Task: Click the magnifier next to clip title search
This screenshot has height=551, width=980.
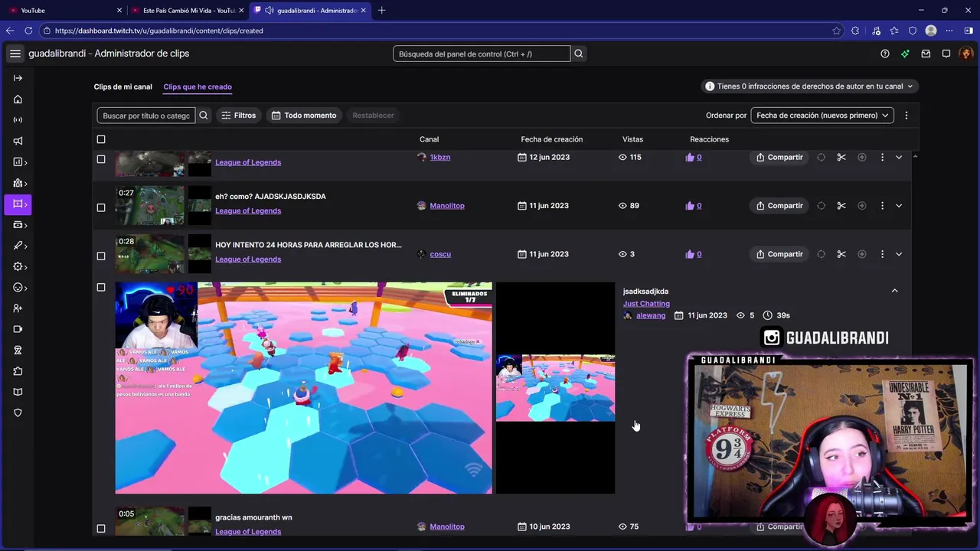Action: coord(204,116)
